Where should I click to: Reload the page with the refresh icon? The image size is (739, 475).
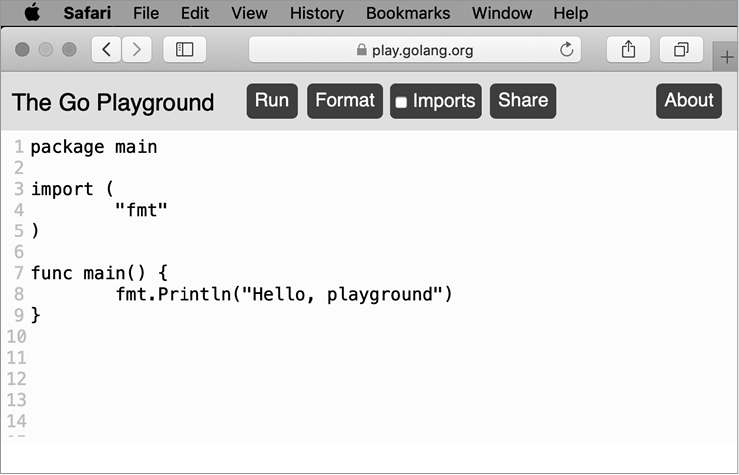tap(567, 50)
